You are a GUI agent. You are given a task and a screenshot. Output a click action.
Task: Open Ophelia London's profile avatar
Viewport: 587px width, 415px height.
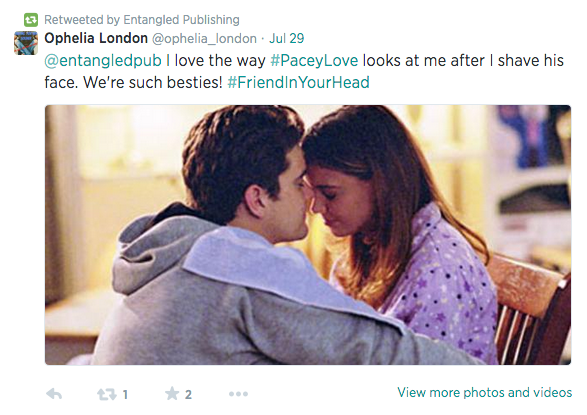tap(26, 43)
